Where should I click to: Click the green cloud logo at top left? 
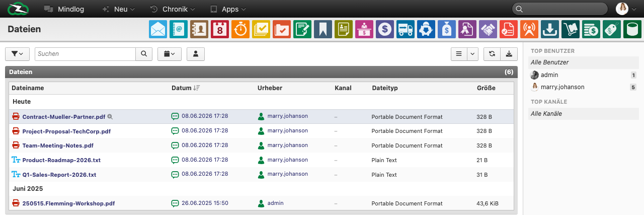pos(18,9)
